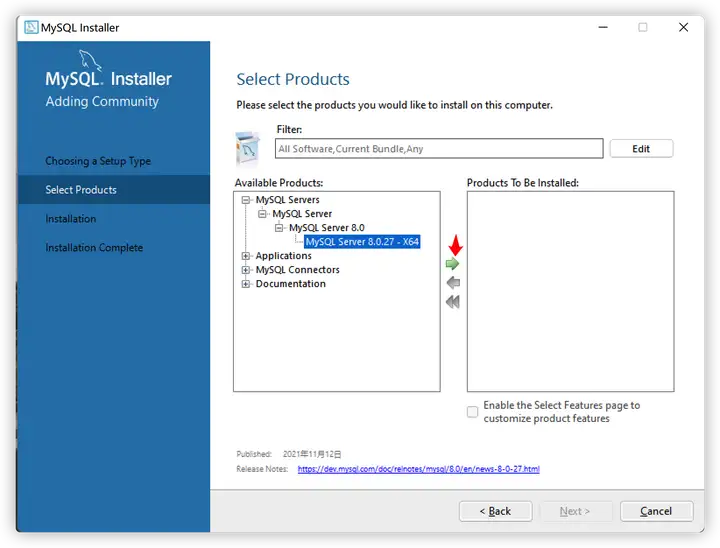The image size is (720, 548).
Task: Click the Cancel button
Action: (x=657, y=511)
